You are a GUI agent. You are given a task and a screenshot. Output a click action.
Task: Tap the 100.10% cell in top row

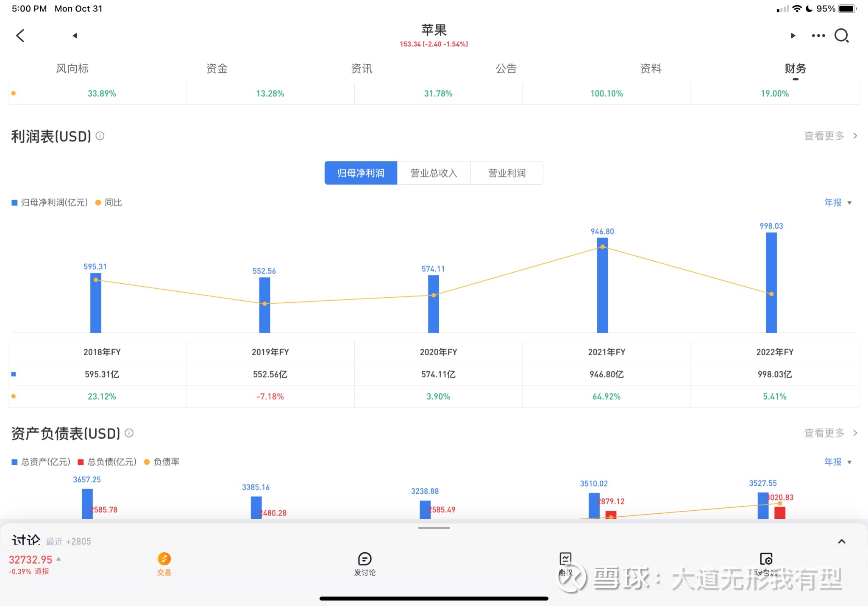[606, 94]
